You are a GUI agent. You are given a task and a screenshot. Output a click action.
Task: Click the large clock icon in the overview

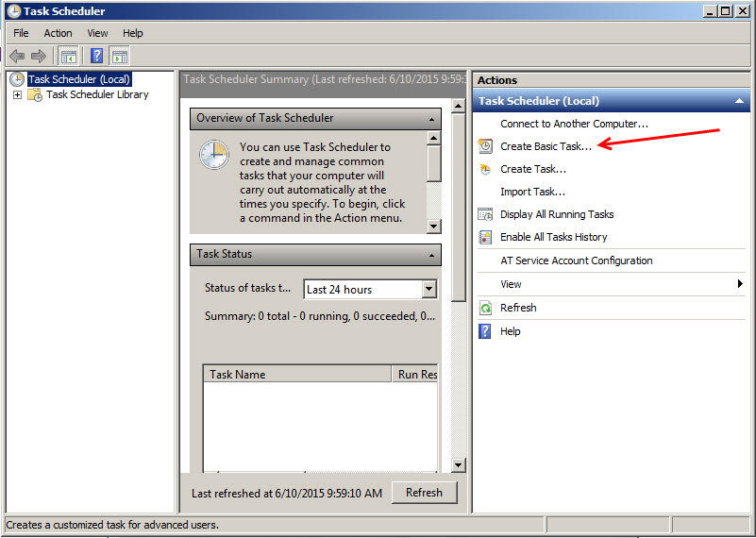coord(214,154)
